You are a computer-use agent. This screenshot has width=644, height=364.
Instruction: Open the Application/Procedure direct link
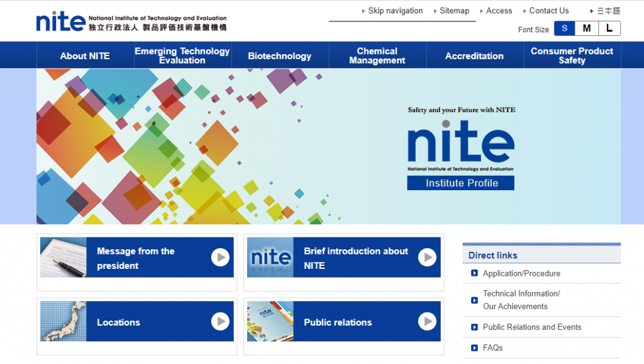[521, 273]
